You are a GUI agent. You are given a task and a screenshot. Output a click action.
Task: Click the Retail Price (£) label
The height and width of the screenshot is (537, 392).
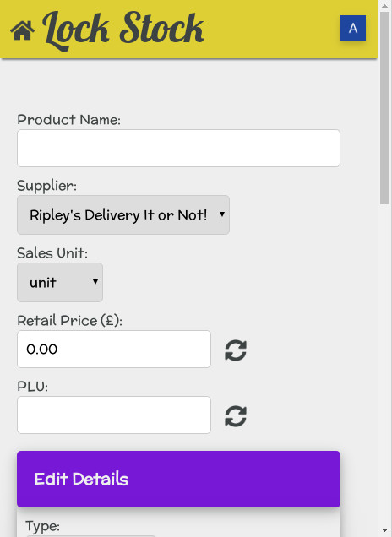pyautogui.click(x=69, y=321)
